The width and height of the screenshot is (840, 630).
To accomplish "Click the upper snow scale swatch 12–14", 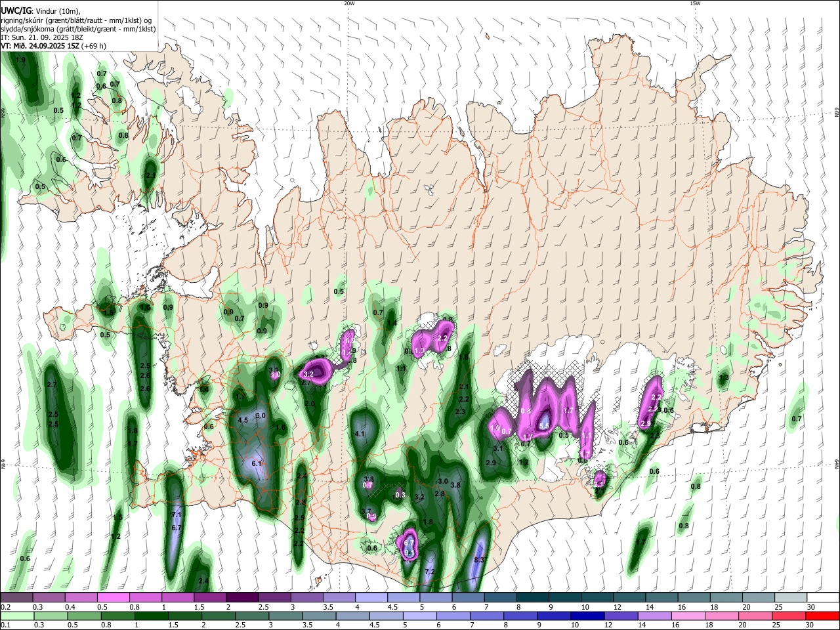I will (x=629, y=598).
